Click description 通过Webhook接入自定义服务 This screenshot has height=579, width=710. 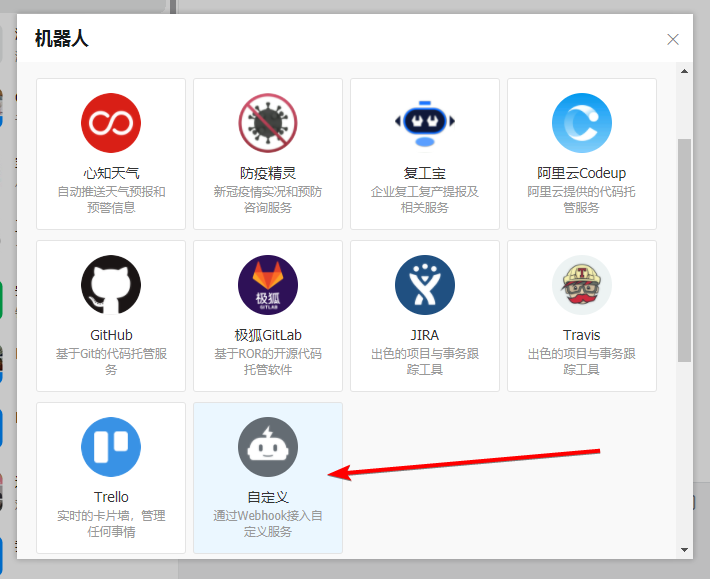tap(268, 524)
